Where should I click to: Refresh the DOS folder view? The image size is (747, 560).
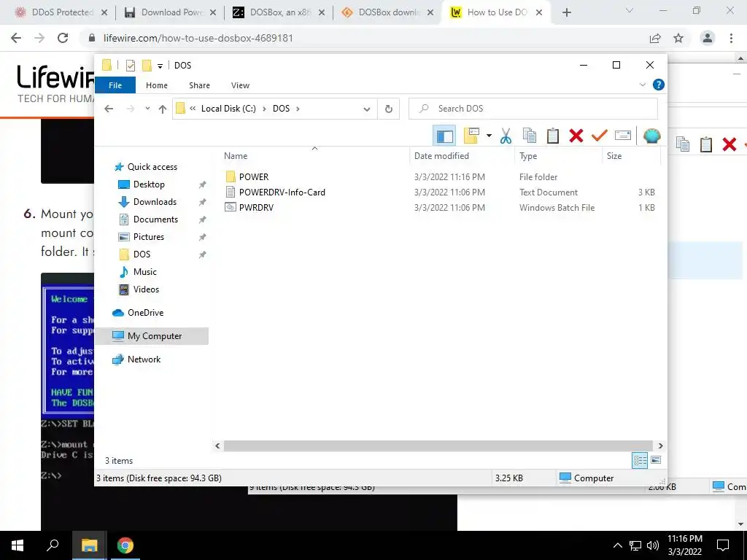389,109
